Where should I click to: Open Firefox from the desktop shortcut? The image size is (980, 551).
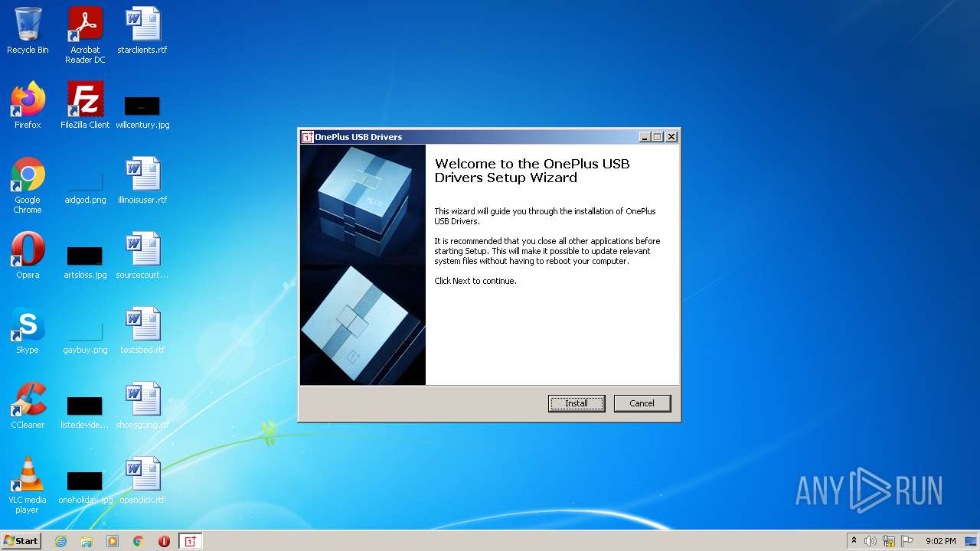click(x=28, y=106)
